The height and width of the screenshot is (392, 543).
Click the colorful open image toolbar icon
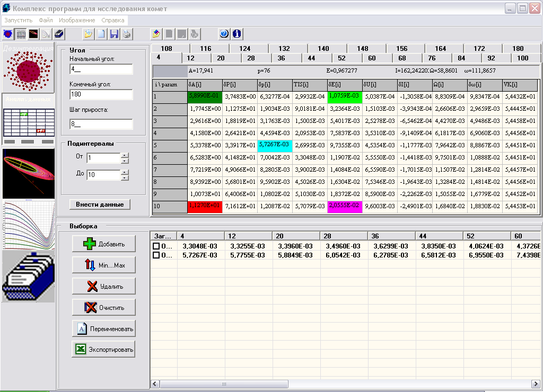pos(156,34)
